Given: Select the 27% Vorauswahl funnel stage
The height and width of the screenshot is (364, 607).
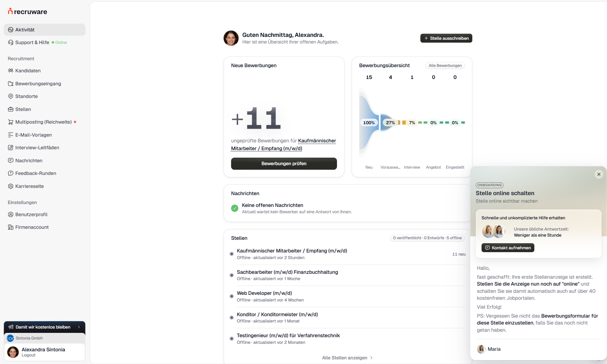Looking at the screenshot, I should (x=390, y=122).
